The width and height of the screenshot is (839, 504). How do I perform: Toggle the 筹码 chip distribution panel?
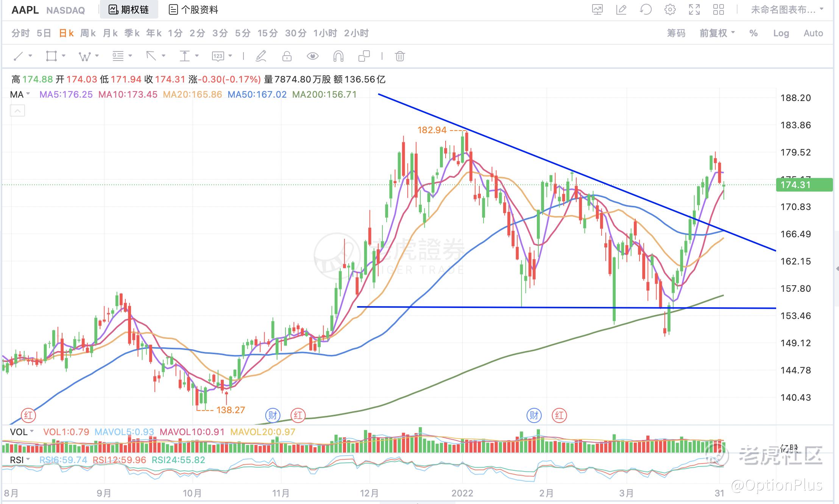(676, 33)
